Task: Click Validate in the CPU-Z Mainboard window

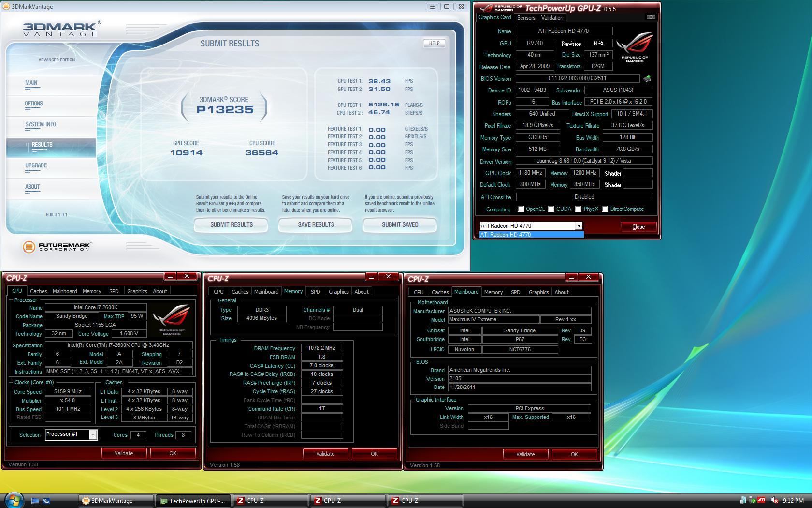Action: click(x=525, y=454)
